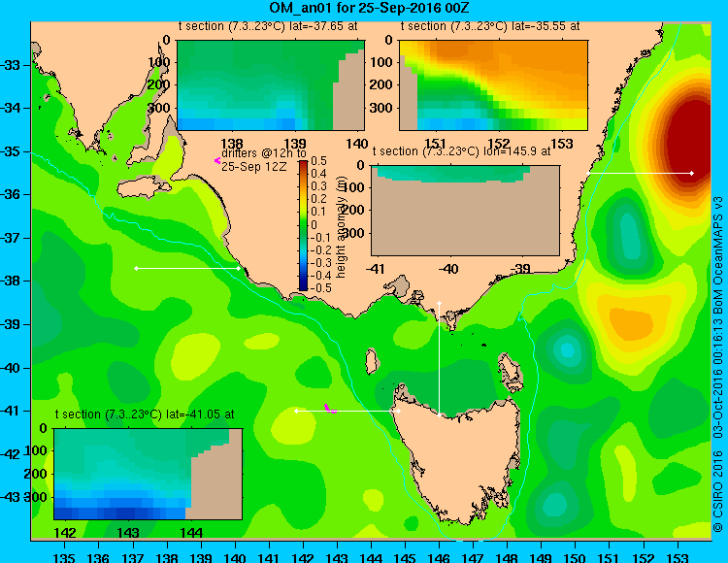Open the lat=-35.55 temperature section inset
This screenshot has height=563, width=728.
point(493,85)
